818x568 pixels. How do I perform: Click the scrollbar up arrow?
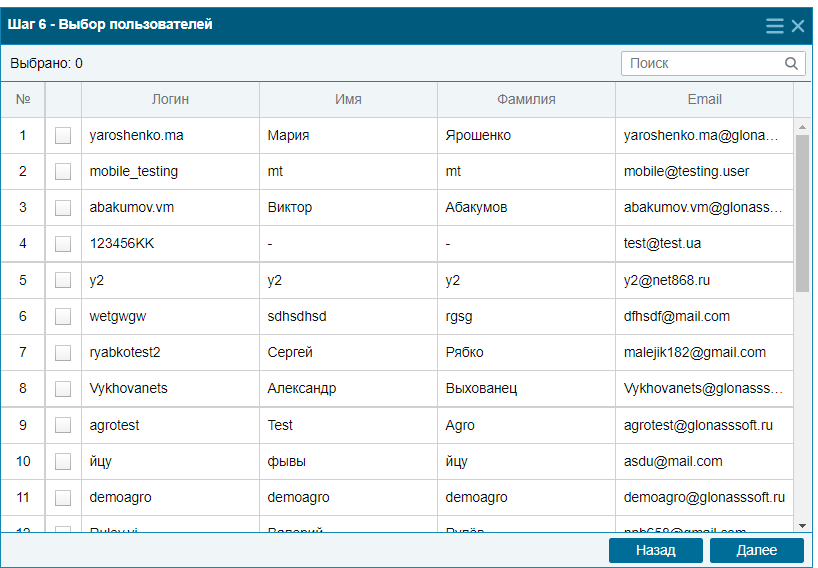coord(802,127)
